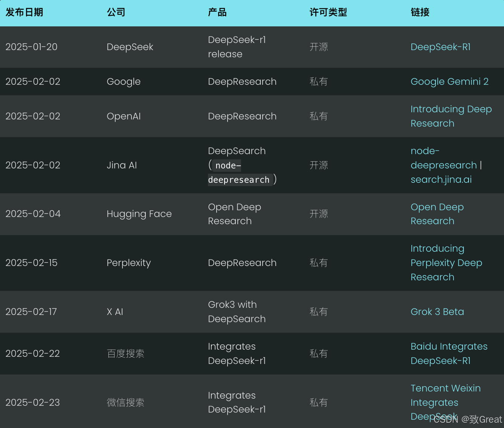This screenshot has height=428, width=504.
Task: Click the Jina AI company cell
Action: (x=122, y=165)
